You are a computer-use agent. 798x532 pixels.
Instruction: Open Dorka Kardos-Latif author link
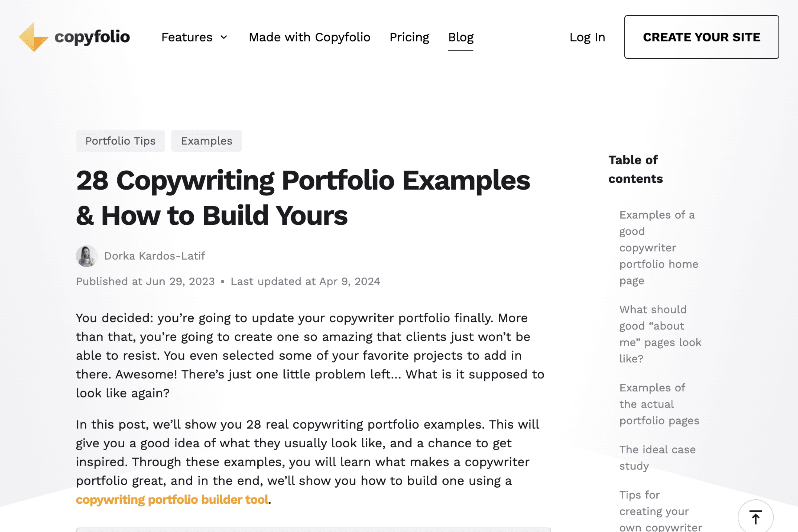pos(154,256)
